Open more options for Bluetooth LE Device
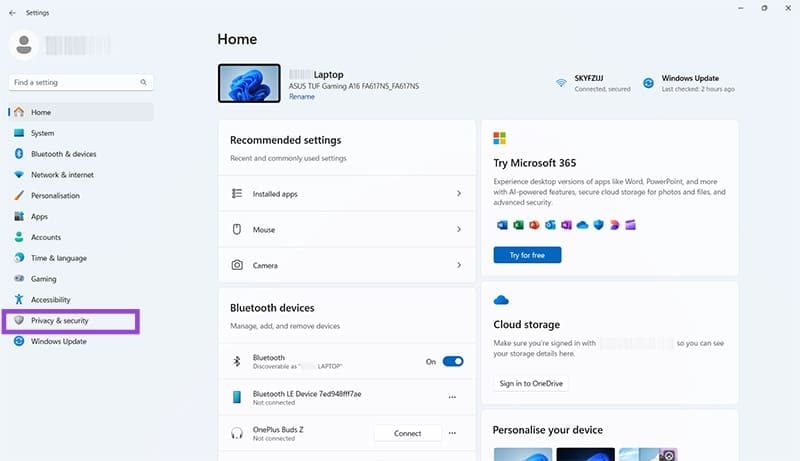 tap(452, 397)
